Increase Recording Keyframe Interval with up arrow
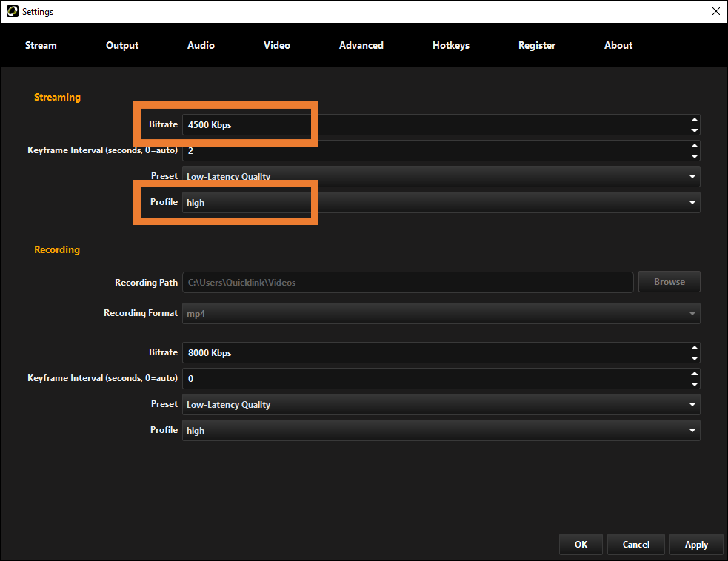The image size is (728, 561). click(x=694, y=374)
